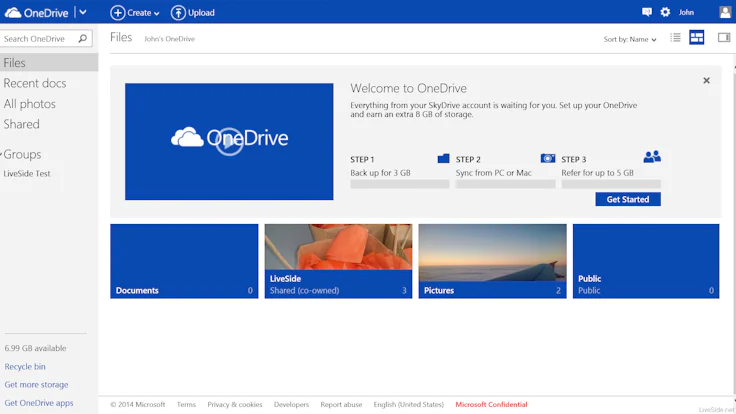This screenshot has height=414, width=736.
Task: Open the Developers footer link
Action: click(x=291, y=404)
